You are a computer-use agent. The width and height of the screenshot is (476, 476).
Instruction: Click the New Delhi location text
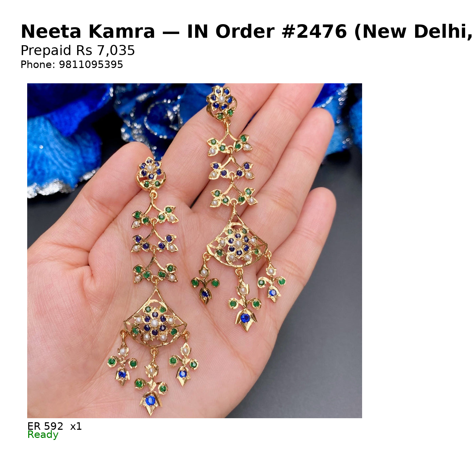[415, 32]
